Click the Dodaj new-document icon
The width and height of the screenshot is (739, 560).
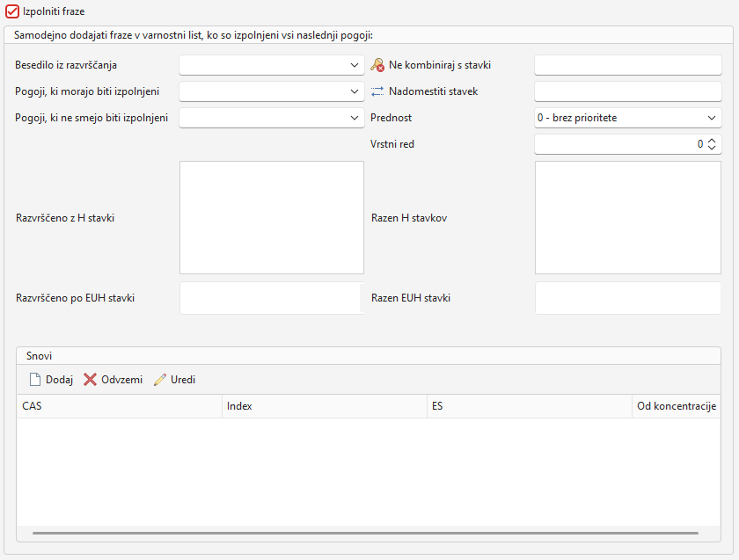tap(35, 380)
